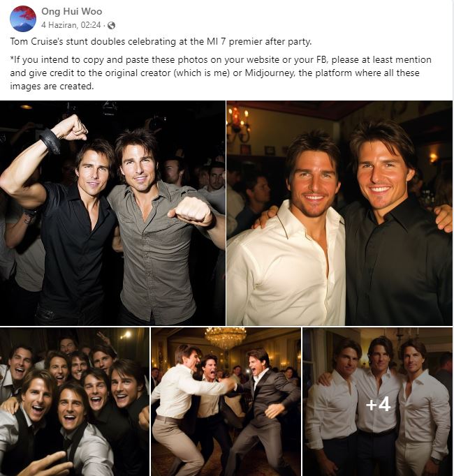Open the dancing photo under the chandelier
Viewport: 454px width, 476px height.
pyautogui.click(x=226, y=401)
